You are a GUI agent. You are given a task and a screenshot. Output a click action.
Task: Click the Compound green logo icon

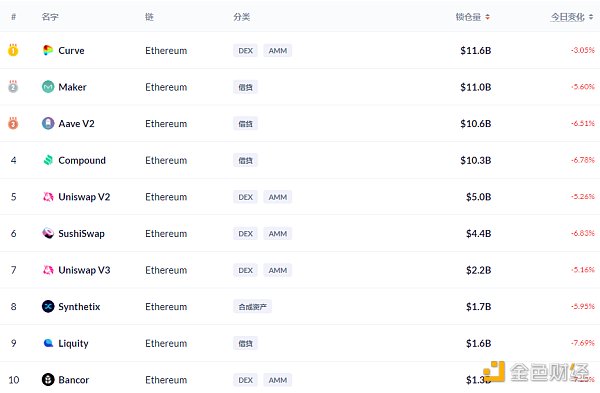pyautogui.click(x=48, y=160)
